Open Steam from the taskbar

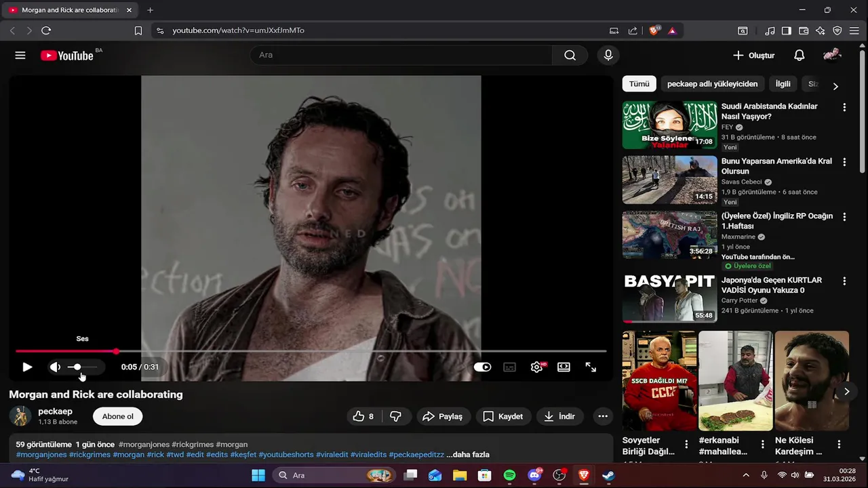[x=608, y=476]
